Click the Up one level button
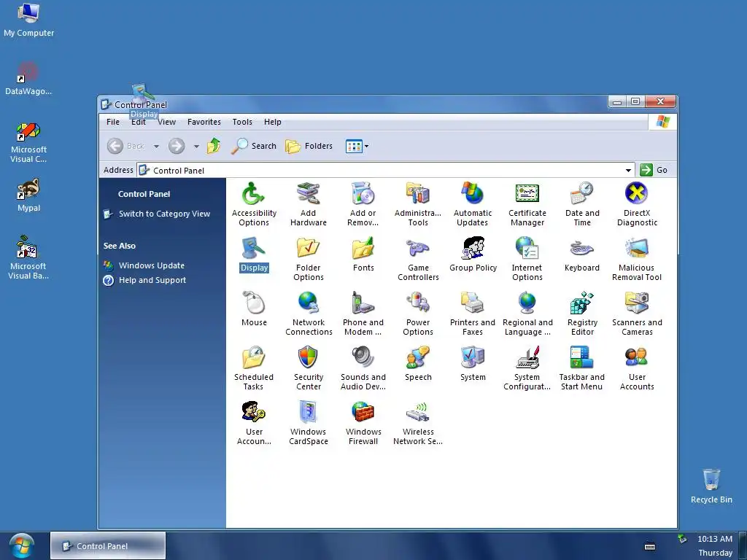Image resolution: width=747 pixels, height=560 pixels. 214,146
